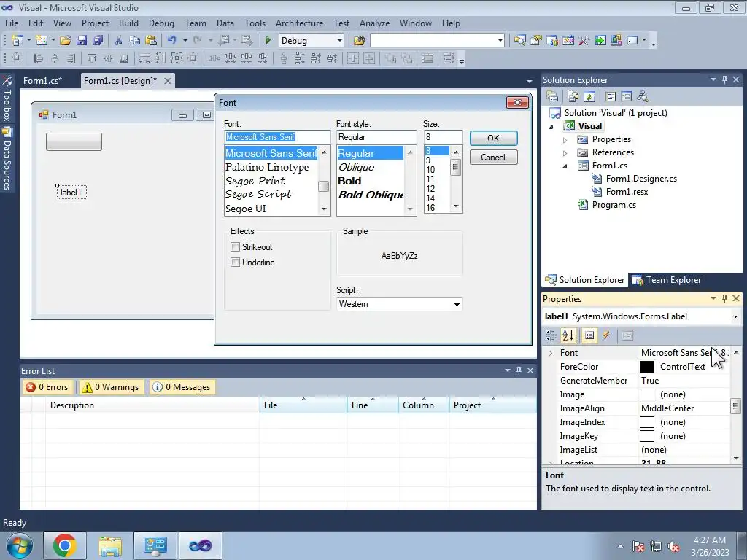Select the Bold font style
The height and width of the screenshot is (560, 747).
click(349, 181)
